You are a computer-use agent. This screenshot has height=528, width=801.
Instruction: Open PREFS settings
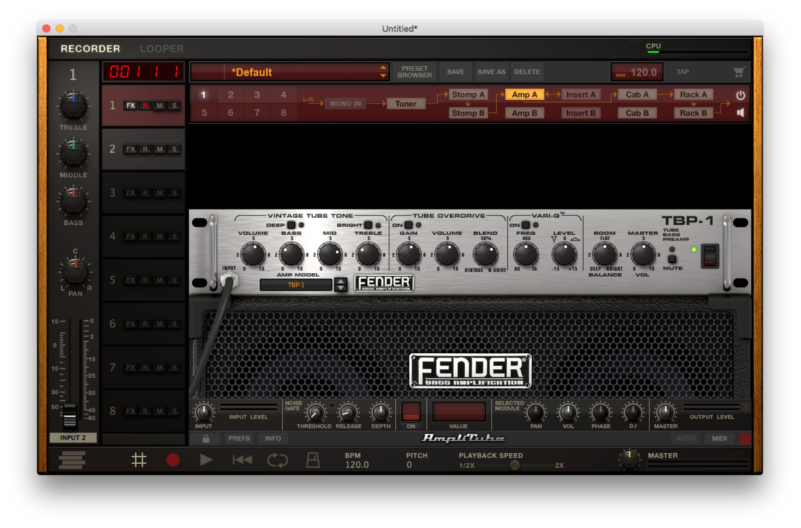239,439
